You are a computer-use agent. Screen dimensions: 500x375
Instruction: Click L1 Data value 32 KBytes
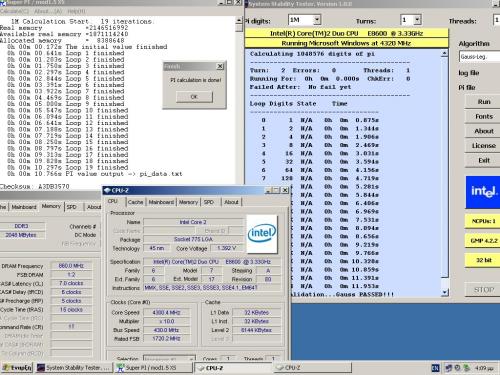[256, 312]
